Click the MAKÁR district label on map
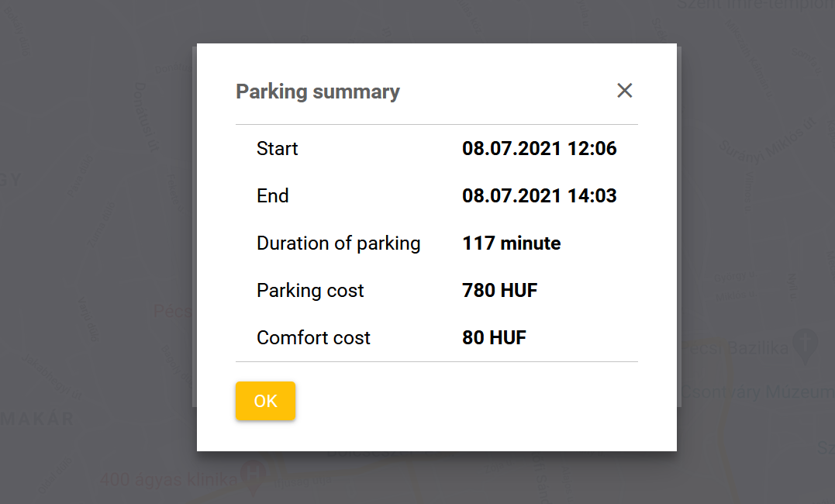 [37, 419]
